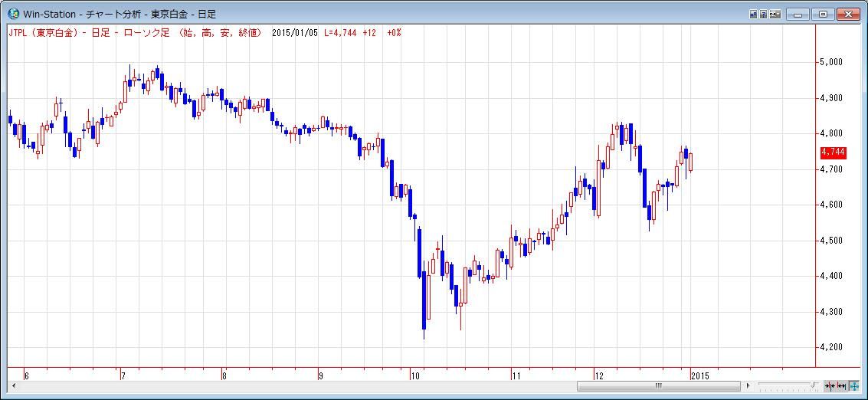The width and height of the screenshot is (868, 400).
Task: Click the 4,200 price axis label
Action: pos(830,348)
